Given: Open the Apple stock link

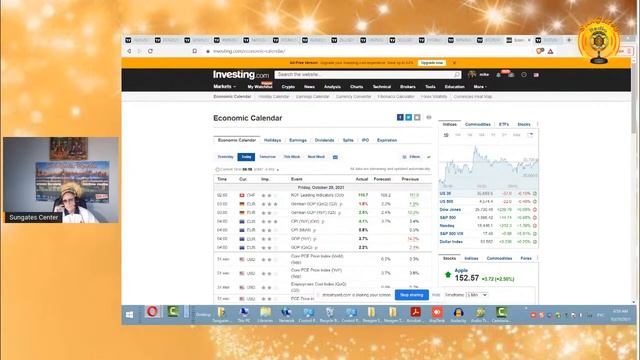Looking at the screenshot, I should pyautogui.click(x=461, y=270).
